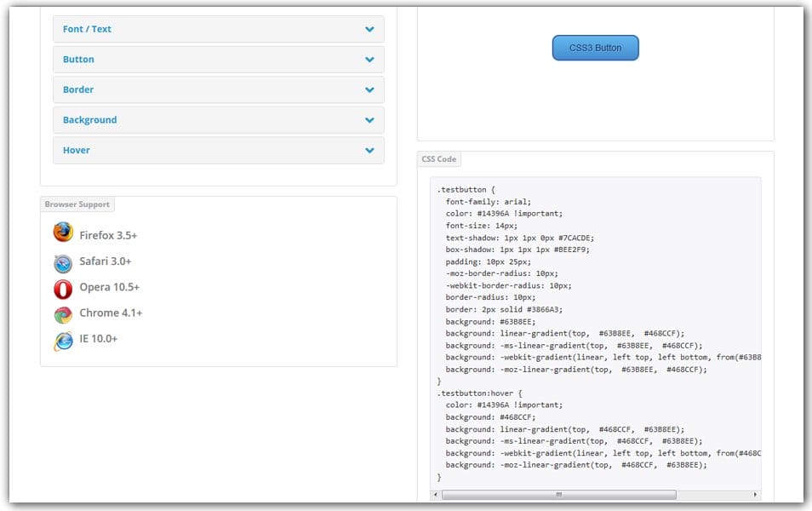The width and height of the screenshot is (812, 511).
Task: Click the Firefox browser icon
Action: [62, 232]
